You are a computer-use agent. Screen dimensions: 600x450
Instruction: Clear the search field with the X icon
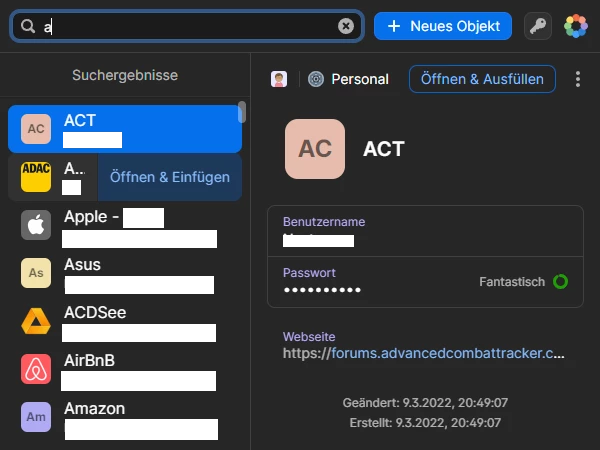pyautogui.click(x=346, y=26)
